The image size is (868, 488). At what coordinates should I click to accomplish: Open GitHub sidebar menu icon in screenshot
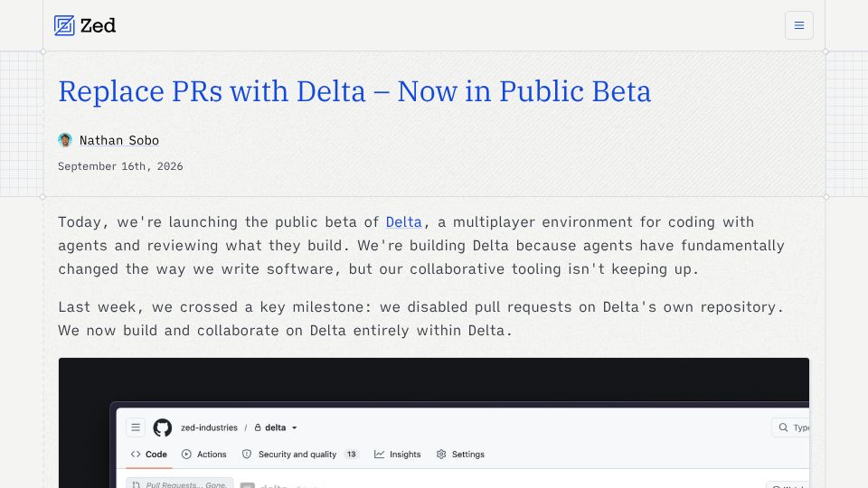click(x=136, y=427)
